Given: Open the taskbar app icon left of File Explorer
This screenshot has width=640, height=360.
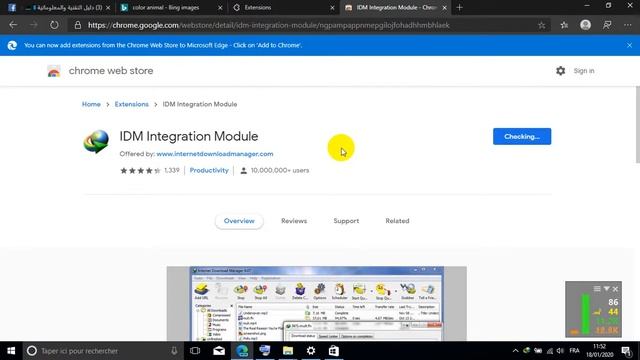Looking at the screenshot, I should click(x=265, y=351).
